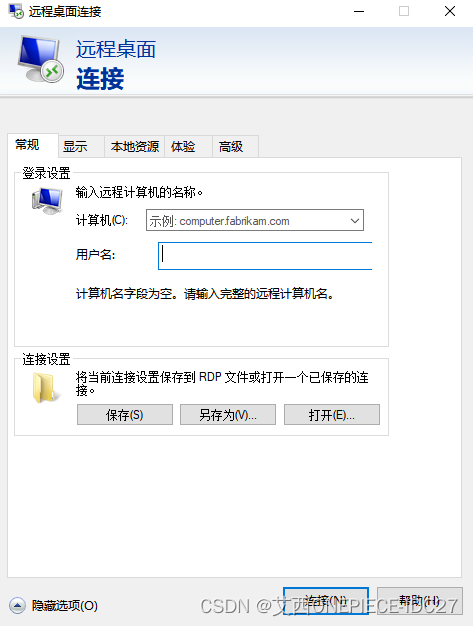Click the 另存为(V)... button
The height and width of the screenshot is (626, 473).
(228, 415)
